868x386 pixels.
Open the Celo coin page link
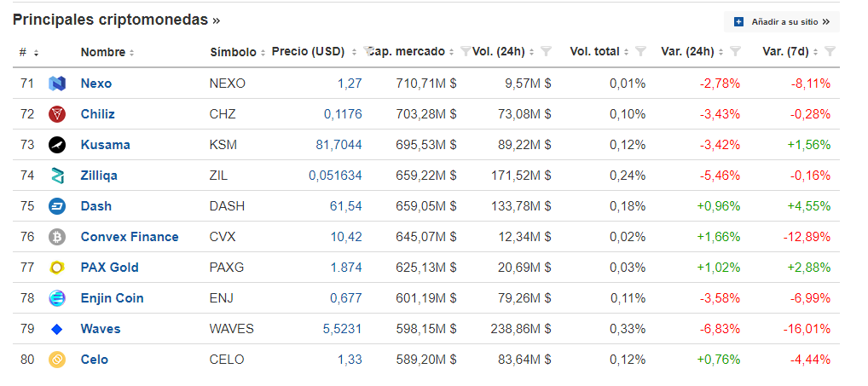tap(95, 360)
